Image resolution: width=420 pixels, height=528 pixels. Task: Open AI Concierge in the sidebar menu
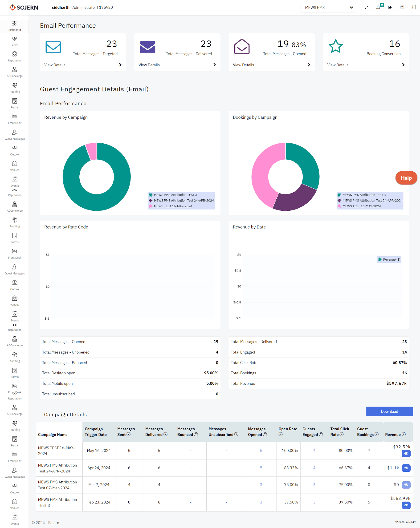pyautogui.click(x=14, y=72)
